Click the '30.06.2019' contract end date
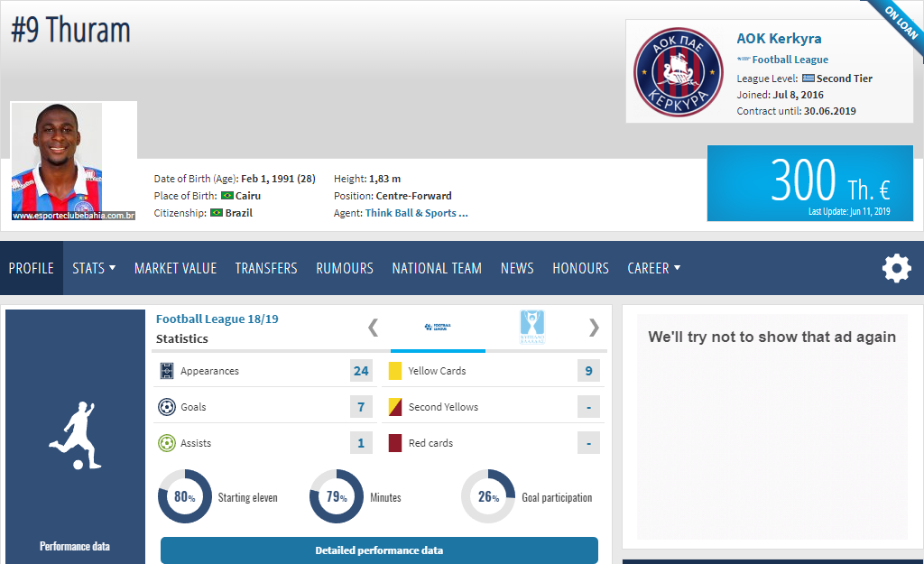 [830, 111]
